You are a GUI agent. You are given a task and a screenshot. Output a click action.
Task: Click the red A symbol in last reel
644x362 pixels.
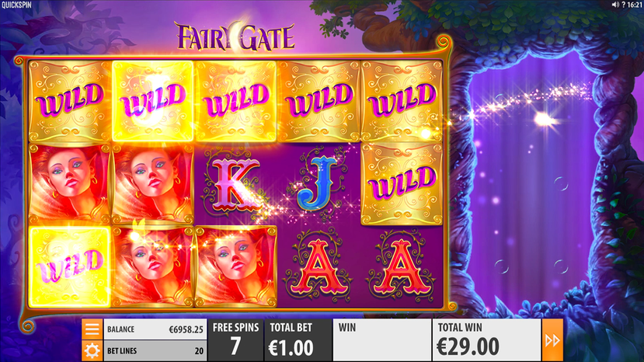point(400,266)
